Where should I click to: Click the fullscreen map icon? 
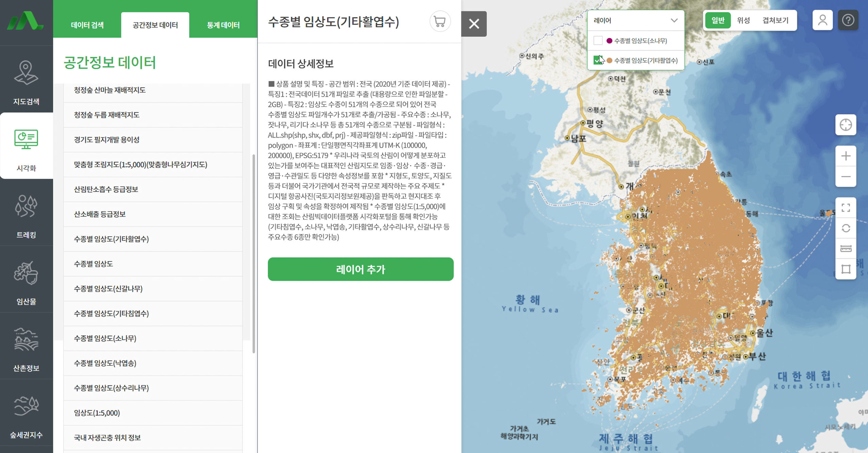click(846, 208)
